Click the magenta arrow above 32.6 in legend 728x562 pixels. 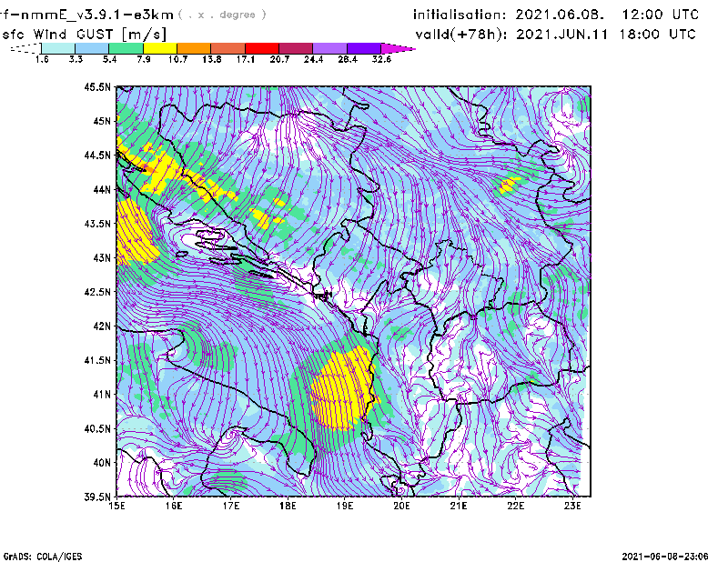[x=398, y=48]
